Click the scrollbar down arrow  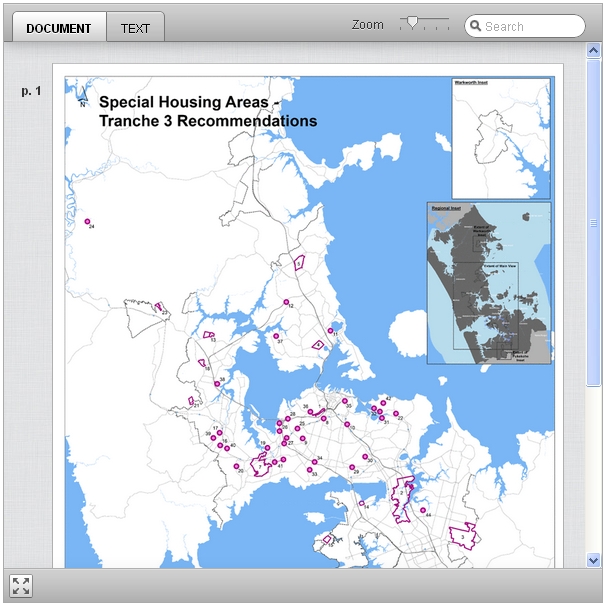tap(594, 560)
